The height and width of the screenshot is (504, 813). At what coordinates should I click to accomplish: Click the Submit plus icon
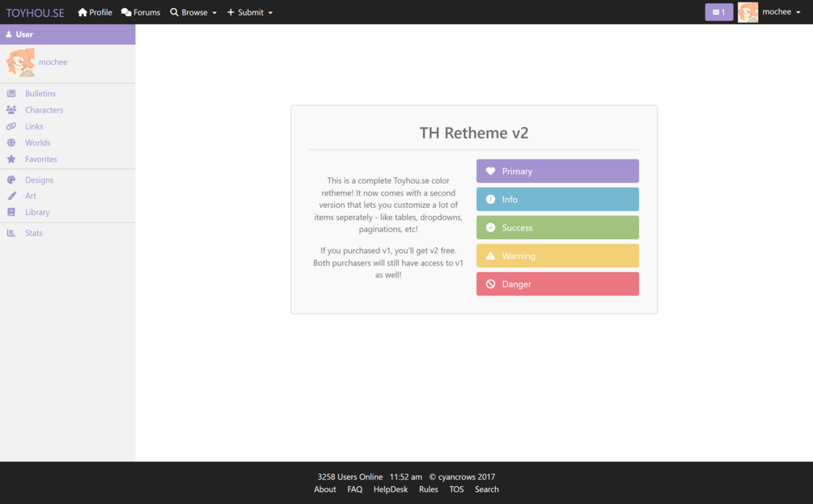(x=231, y=12)
